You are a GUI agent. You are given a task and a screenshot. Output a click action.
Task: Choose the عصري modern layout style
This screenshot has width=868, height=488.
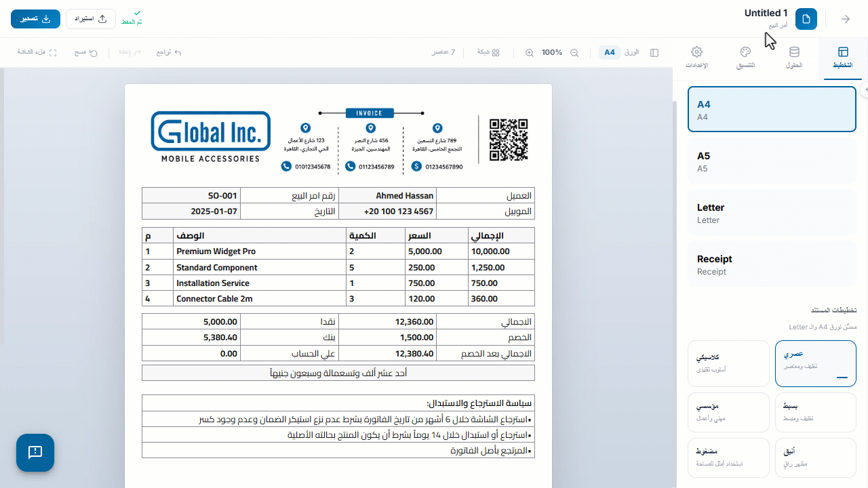coord(816,363)
